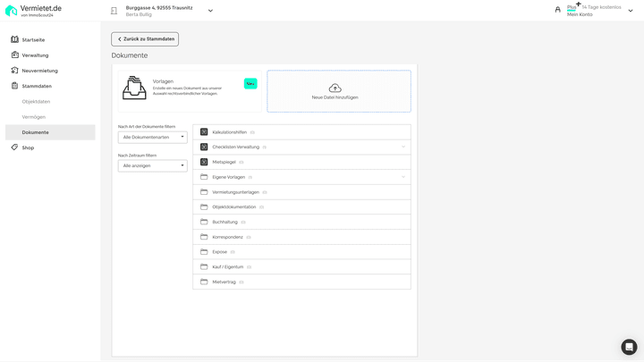Open Neuvermietung in the sidebar
The image size is (644, 362).
click(x=39, y=71)
